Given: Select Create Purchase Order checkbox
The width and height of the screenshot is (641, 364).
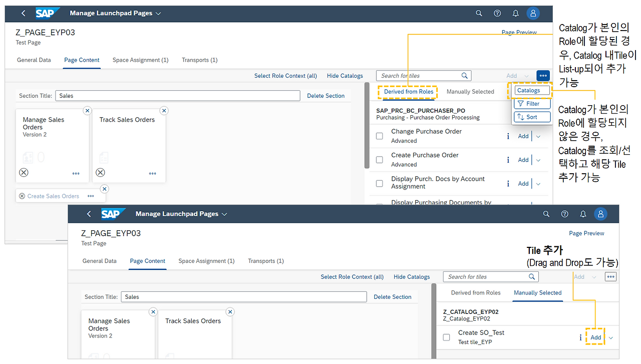Looking at the screenshot, I should pyautogui.click(x=380, y=160).
